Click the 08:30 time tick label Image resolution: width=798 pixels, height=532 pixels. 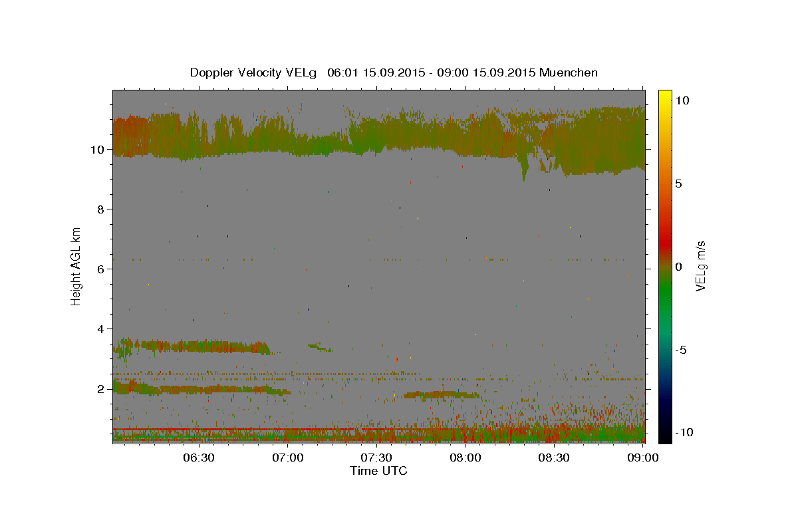coord(554,458)
